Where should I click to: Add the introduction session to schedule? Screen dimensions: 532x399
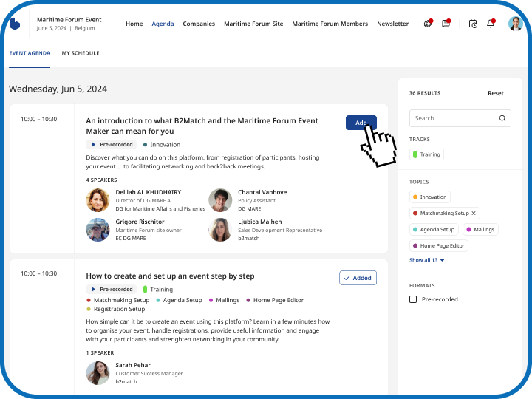point(361,123)
